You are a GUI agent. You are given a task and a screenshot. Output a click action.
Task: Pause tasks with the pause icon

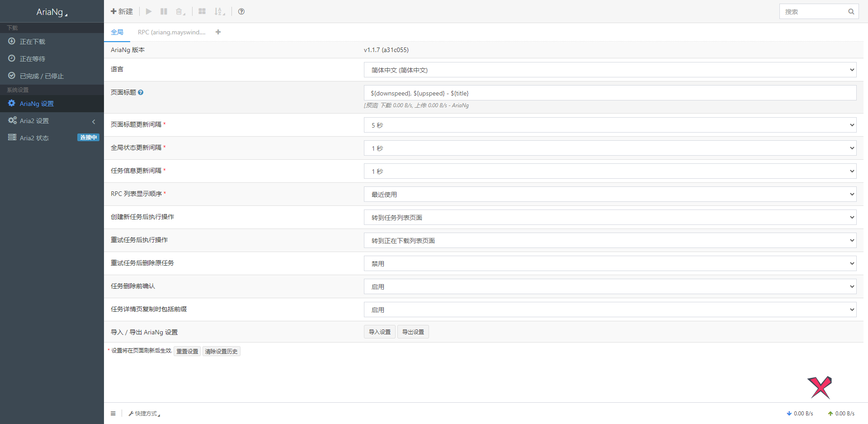click(x=164, y=11)
